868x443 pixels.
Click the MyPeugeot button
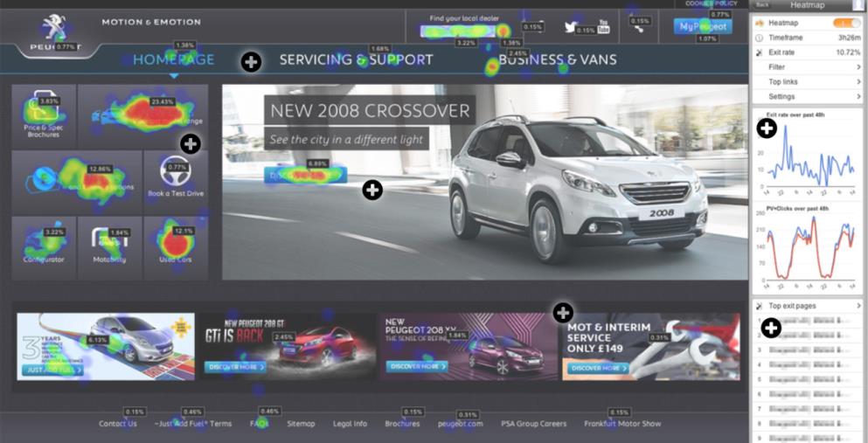tap(703, 26)
